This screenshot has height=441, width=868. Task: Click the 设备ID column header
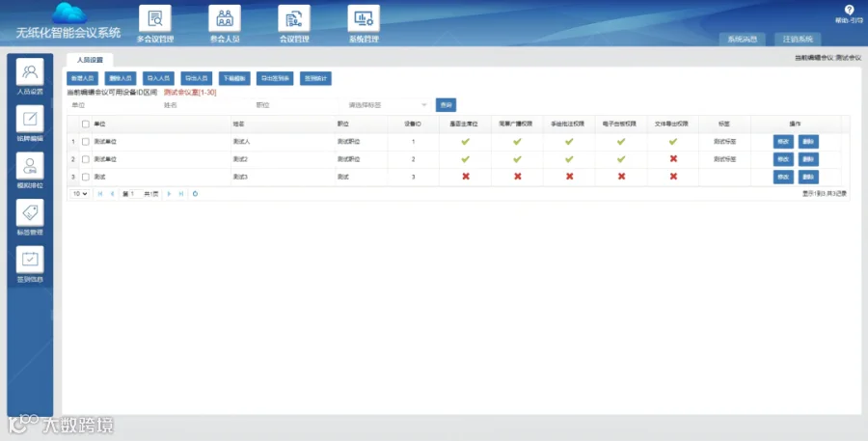click(x=413, y=124)
